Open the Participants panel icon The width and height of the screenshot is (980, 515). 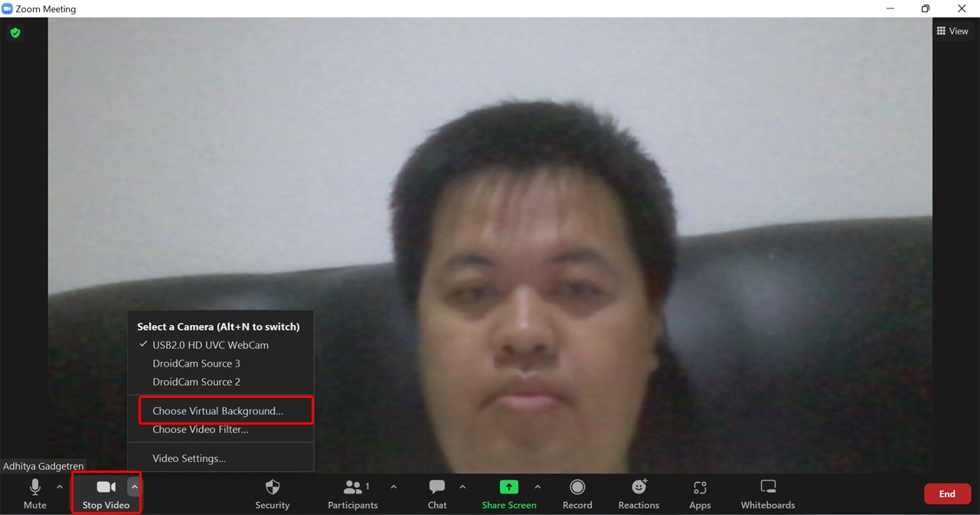[353, 494]
